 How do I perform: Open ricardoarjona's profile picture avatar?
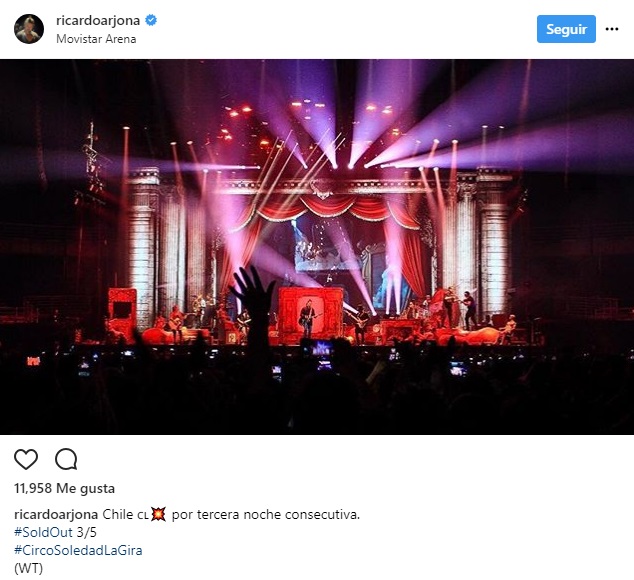click(29, 29)
